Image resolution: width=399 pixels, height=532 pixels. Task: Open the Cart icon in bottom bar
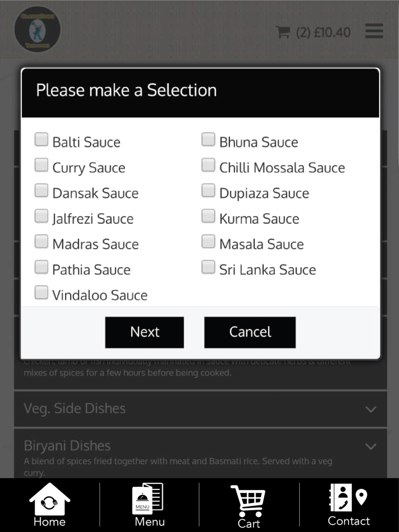[249, 506]
